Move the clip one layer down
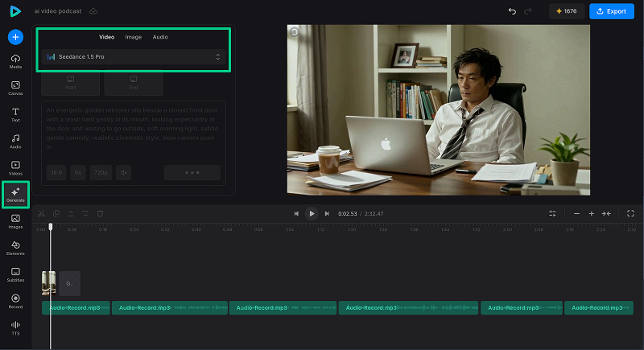The width and height of the screenshot is (644, 350). (85, 213)
